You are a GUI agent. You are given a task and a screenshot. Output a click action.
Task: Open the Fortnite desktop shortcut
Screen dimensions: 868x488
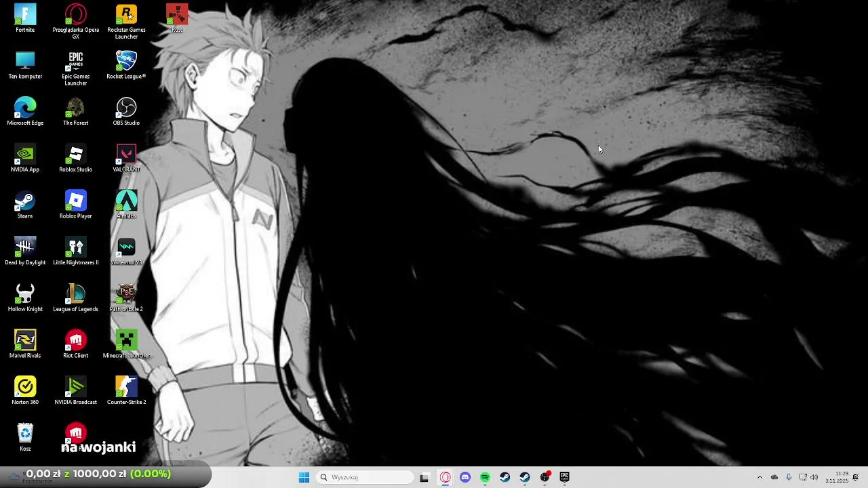coord(25,18)
